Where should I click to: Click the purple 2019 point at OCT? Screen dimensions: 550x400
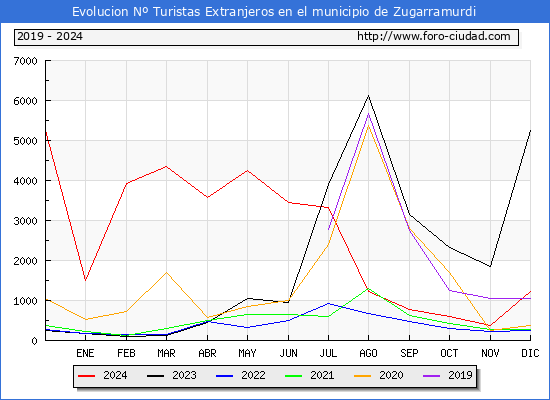449,290
